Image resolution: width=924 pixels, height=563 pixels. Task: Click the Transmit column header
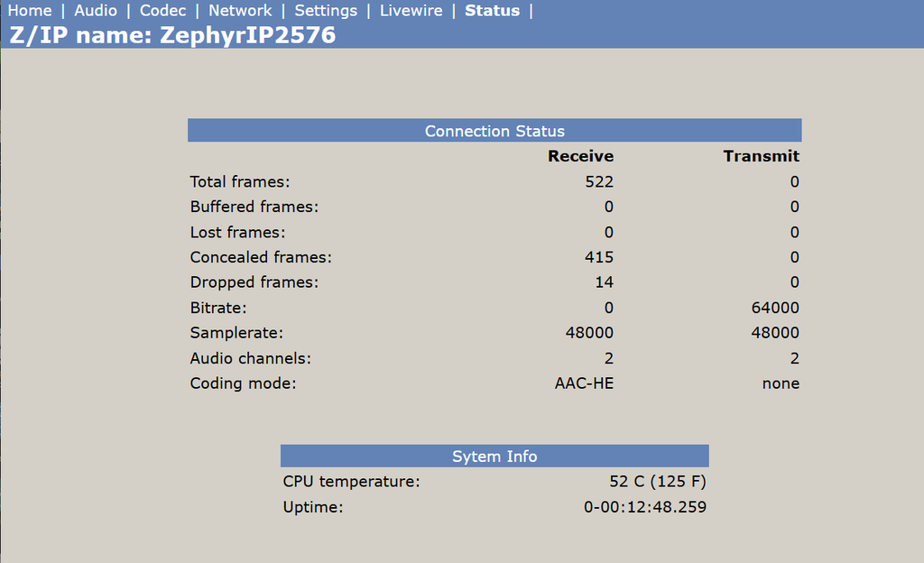coord(762,156)
